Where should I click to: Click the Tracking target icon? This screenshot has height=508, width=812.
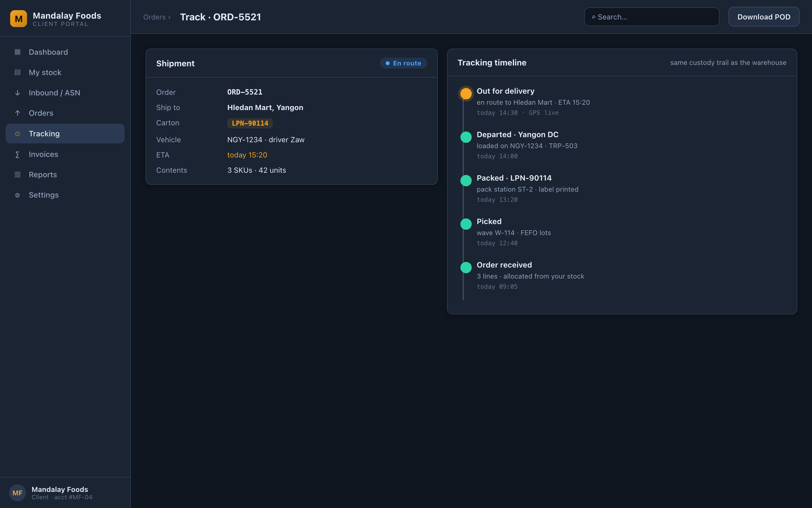pyautogui.click(x=17, y=134)
